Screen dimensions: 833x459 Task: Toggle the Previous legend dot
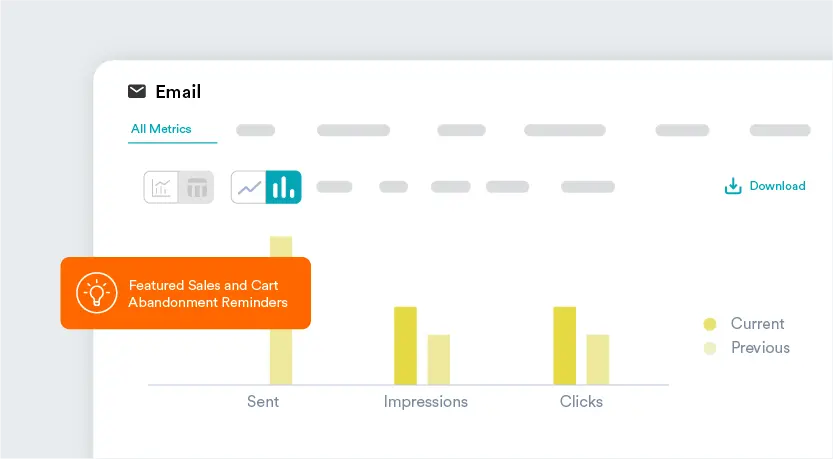pos(710,348)
